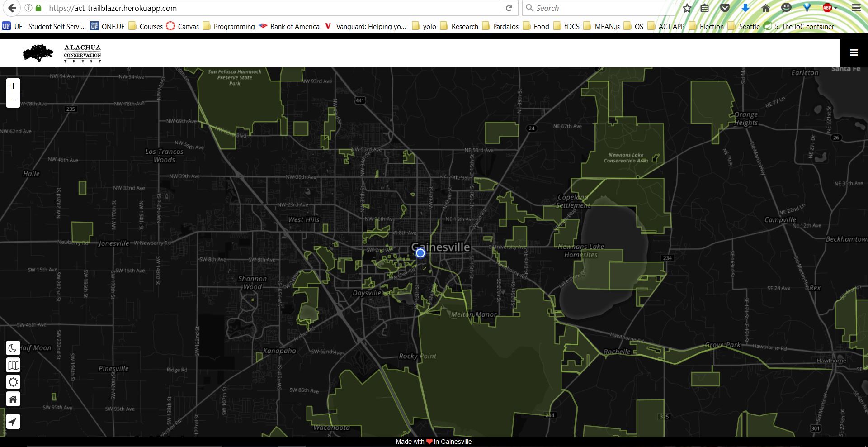Click the Adblock Plus ABP icon
868x447 pixels.
[827, 8]
